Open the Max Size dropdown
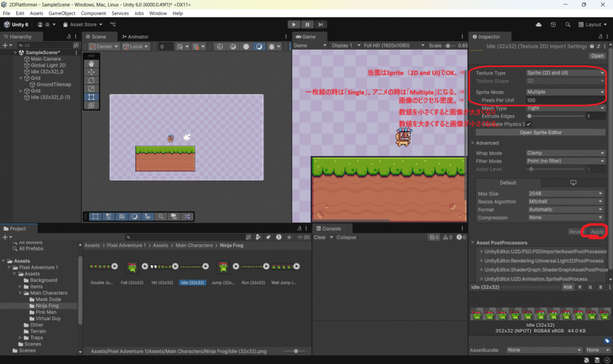613x364 pixels. [x=566, y=193]
